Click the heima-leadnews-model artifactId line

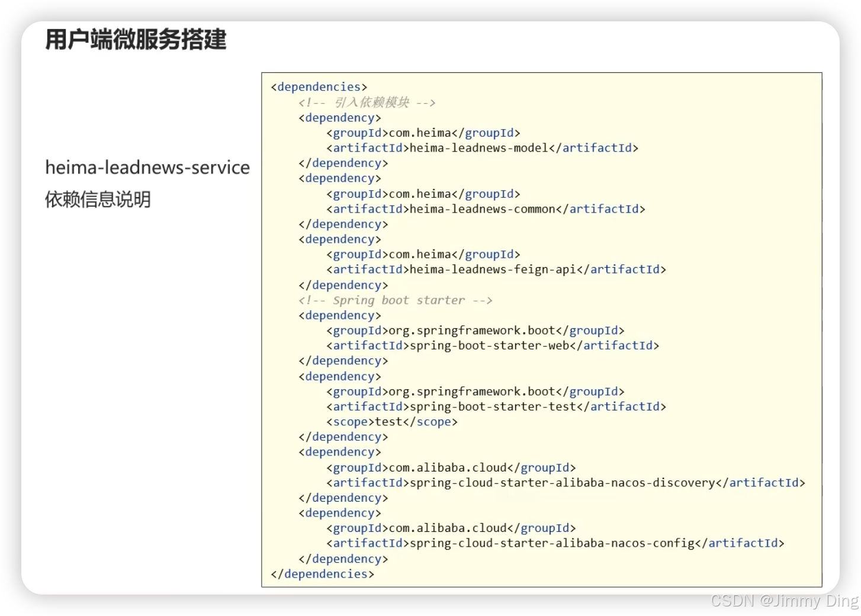(482, 148)
